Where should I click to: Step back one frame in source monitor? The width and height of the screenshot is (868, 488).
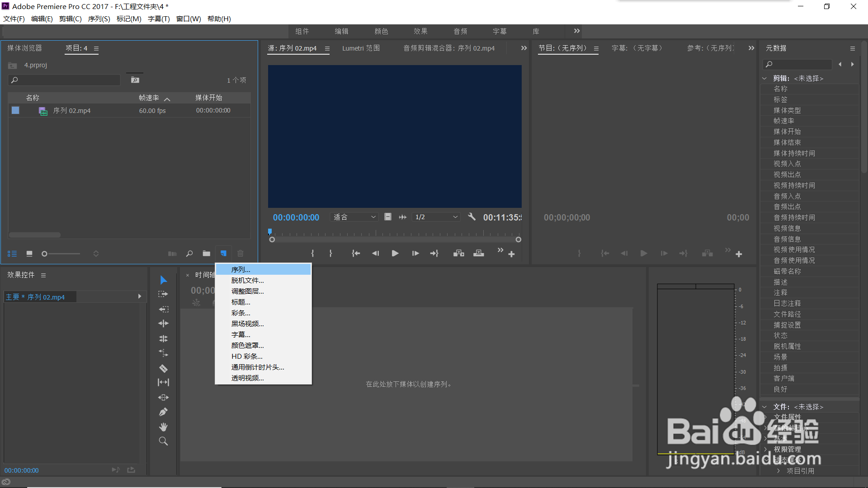(x=375, y=253)
